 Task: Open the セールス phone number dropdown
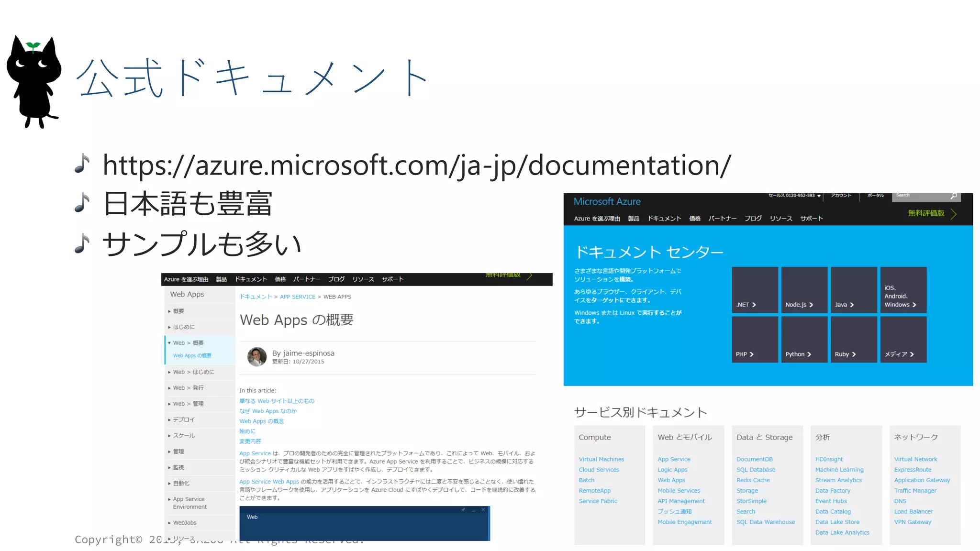[794, 196]
